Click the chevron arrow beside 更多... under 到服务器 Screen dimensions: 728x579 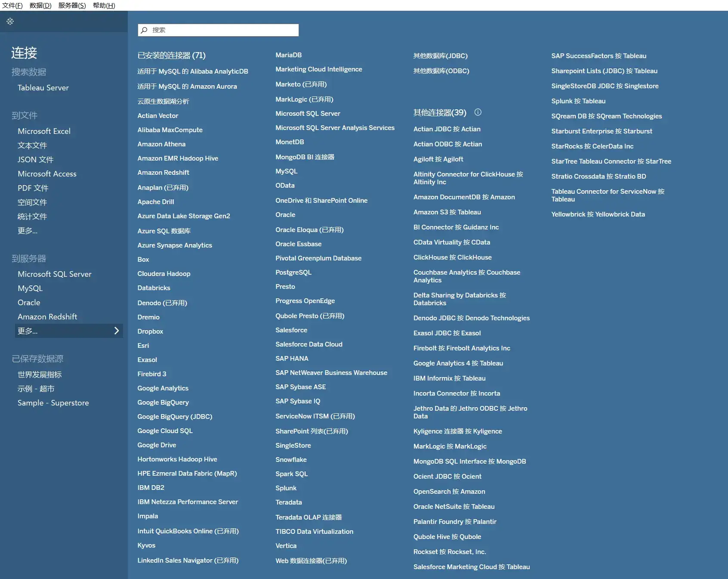coord(116,331)
